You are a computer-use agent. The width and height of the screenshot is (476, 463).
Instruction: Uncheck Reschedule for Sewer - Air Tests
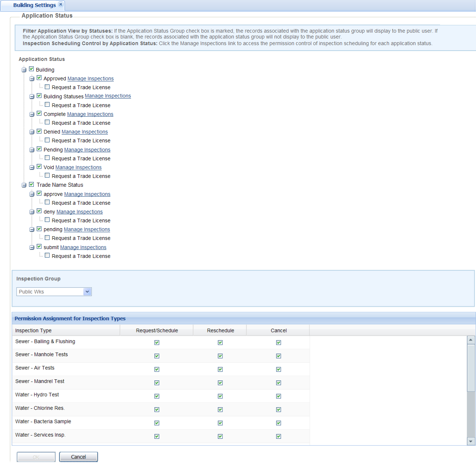tap(220, 369)
